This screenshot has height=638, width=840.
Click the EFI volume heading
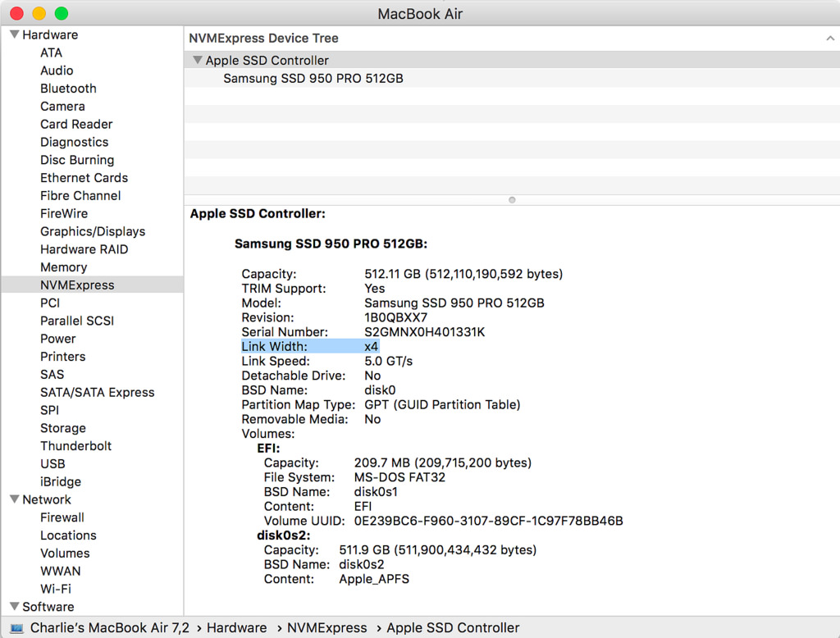[x=268, y=448]
